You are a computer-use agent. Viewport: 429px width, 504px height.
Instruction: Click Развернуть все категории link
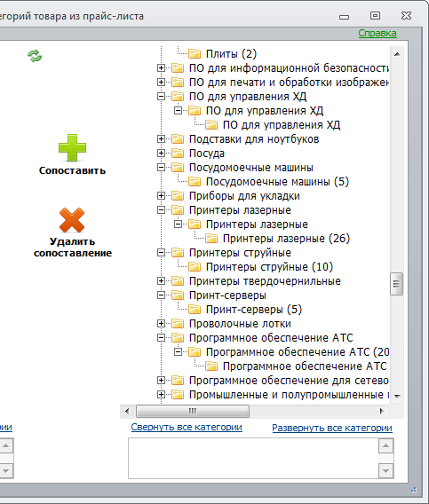pyautogui.click(x=332, y=428)
